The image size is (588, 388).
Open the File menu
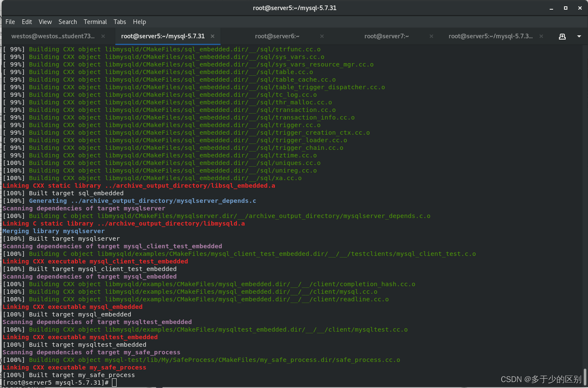[x=10, y=22]
